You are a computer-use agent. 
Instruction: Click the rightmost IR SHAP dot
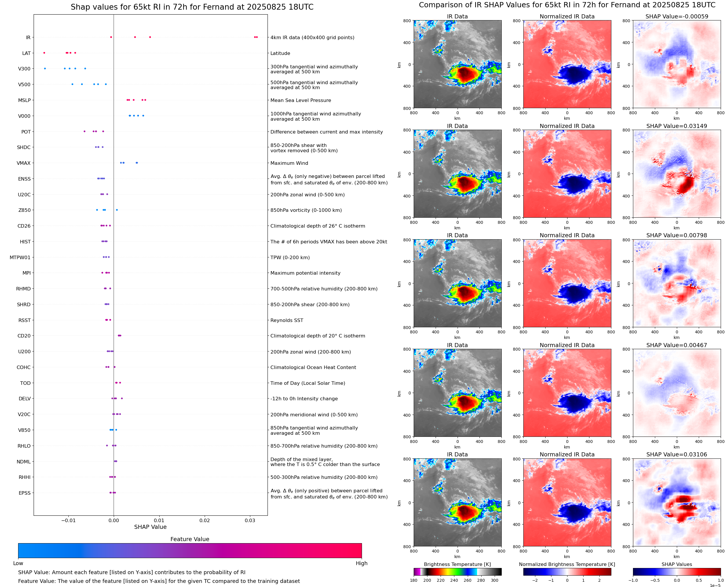pyautogui.click(x=257, y=37)
